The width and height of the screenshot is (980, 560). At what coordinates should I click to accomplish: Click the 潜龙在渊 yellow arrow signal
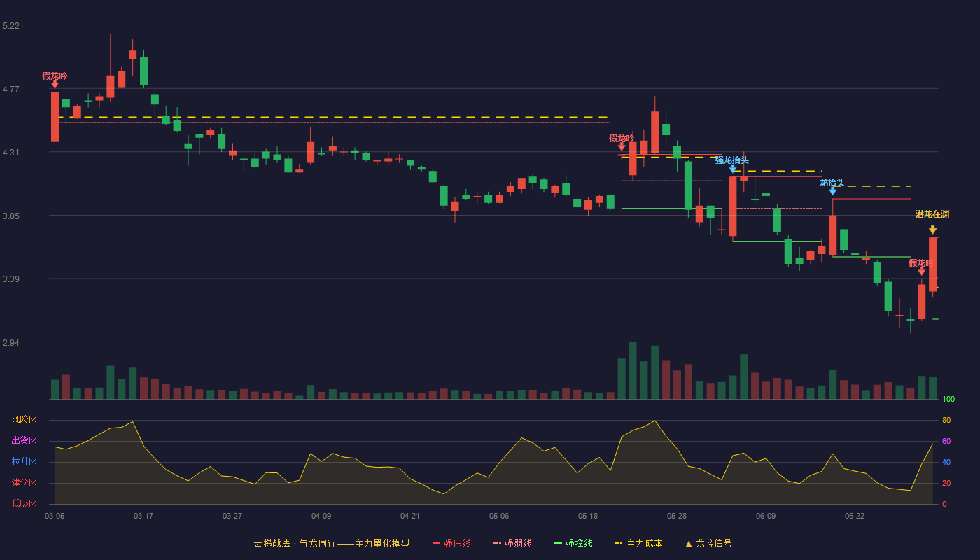[x=932, y=230]
